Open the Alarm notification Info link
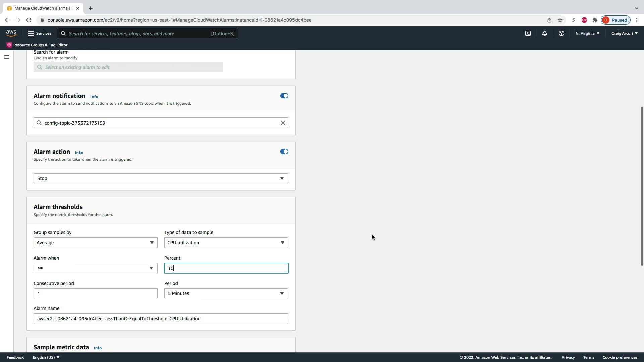Viewport: 644px width, 362px height. pos(94,97)
